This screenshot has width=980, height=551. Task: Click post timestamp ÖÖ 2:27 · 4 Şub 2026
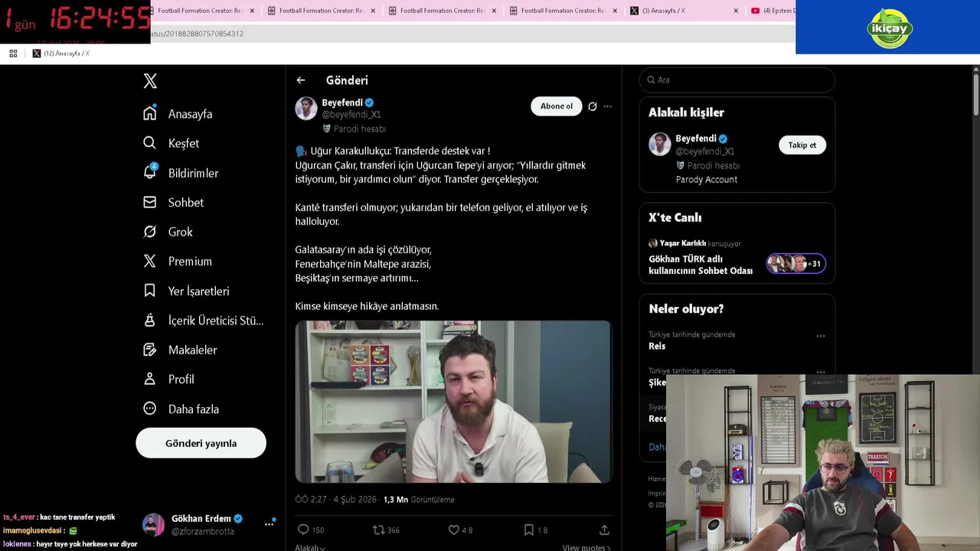click(336, 500)
